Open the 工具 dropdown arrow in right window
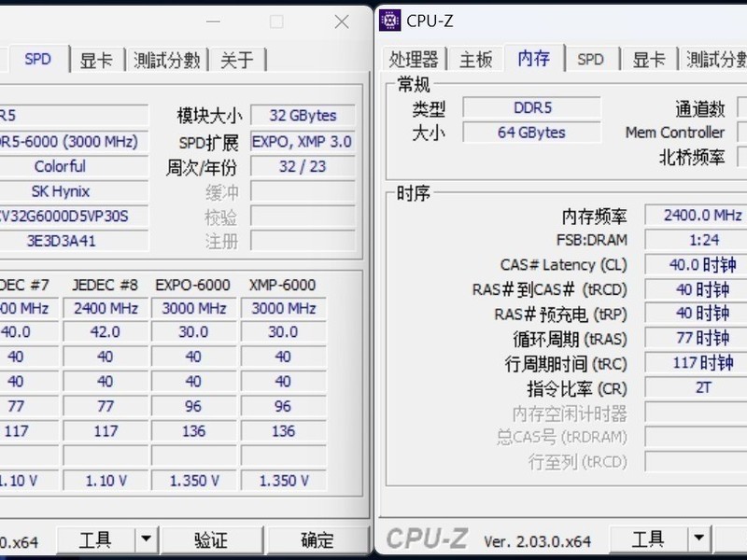 [x=698, y=539]
